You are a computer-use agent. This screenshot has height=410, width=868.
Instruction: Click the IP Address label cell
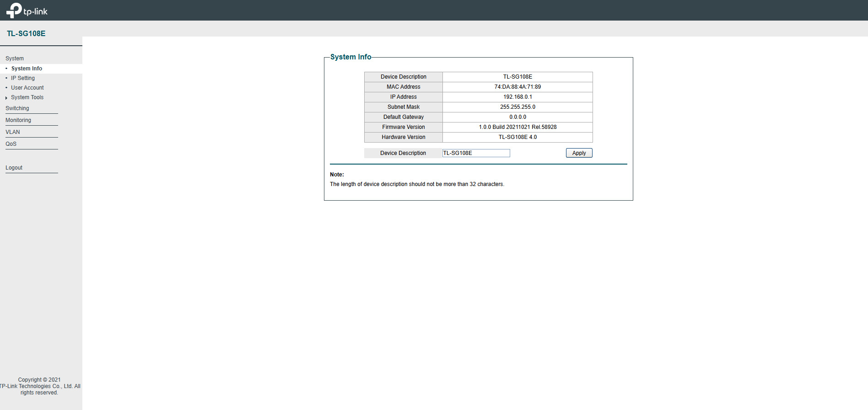[x=404, y=97]
